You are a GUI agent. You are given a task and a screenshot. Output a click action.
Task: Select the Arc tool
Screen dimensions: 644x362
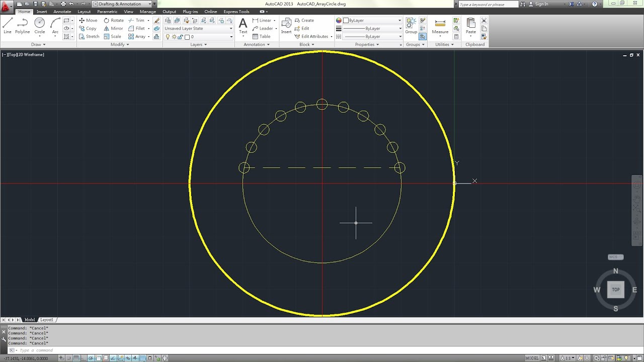click(55, 26)
